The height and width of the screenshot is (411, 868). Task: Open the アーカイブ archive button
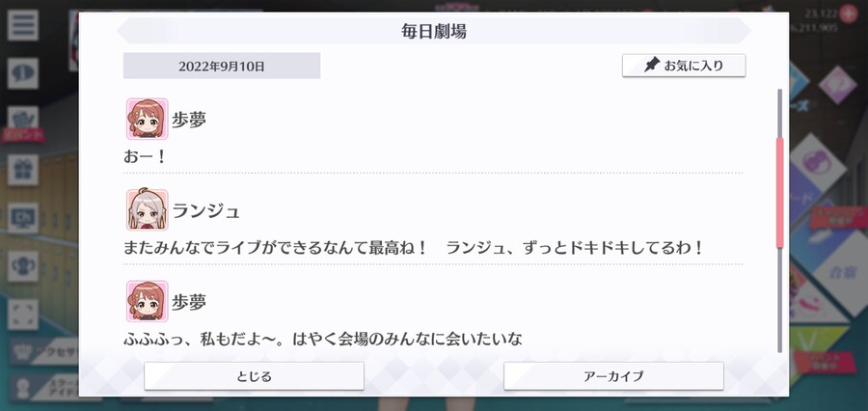coord(613,376)
